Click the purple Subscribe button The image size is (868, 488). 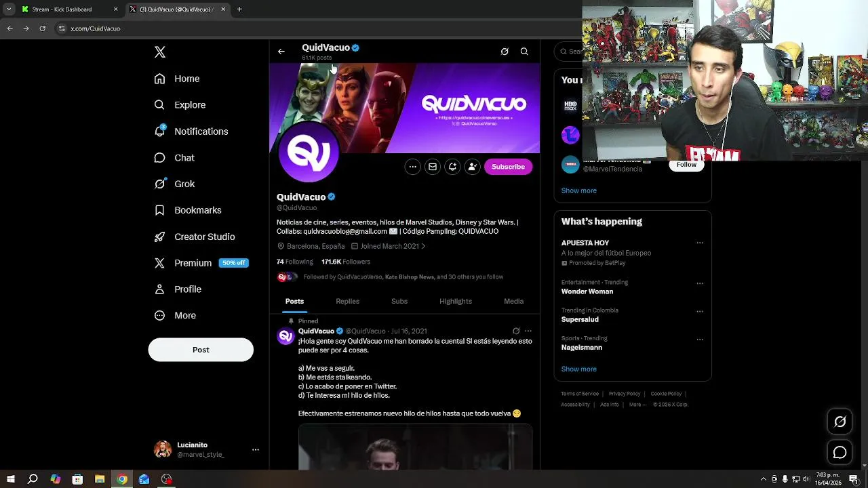coord(508,167)
